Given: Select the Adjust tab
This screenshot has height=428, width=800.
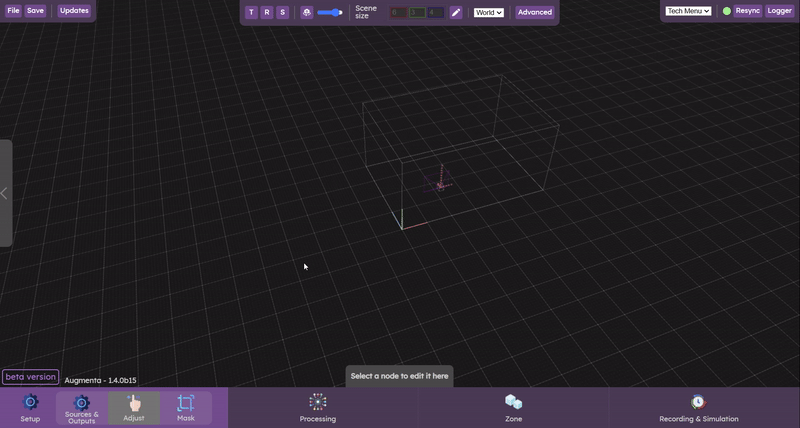Looking at the screenshot, I should pyautogui.click(x=134, y=408).
